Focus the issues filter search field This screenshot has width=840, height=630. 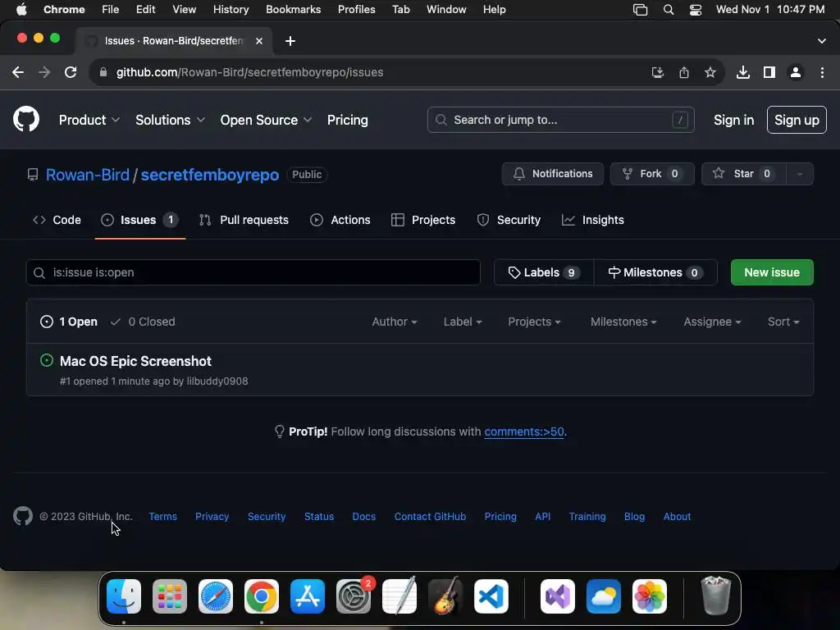point(253,272)
